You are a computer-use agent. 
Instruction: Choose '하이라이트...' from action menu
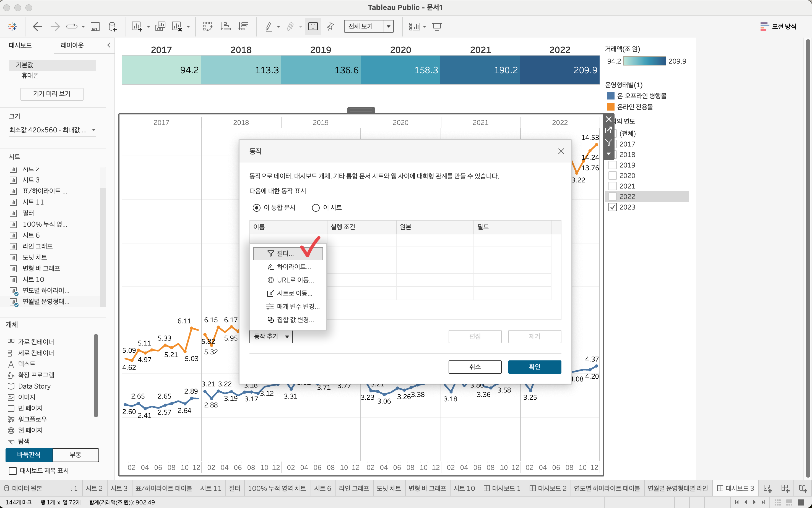click(293, 267)
